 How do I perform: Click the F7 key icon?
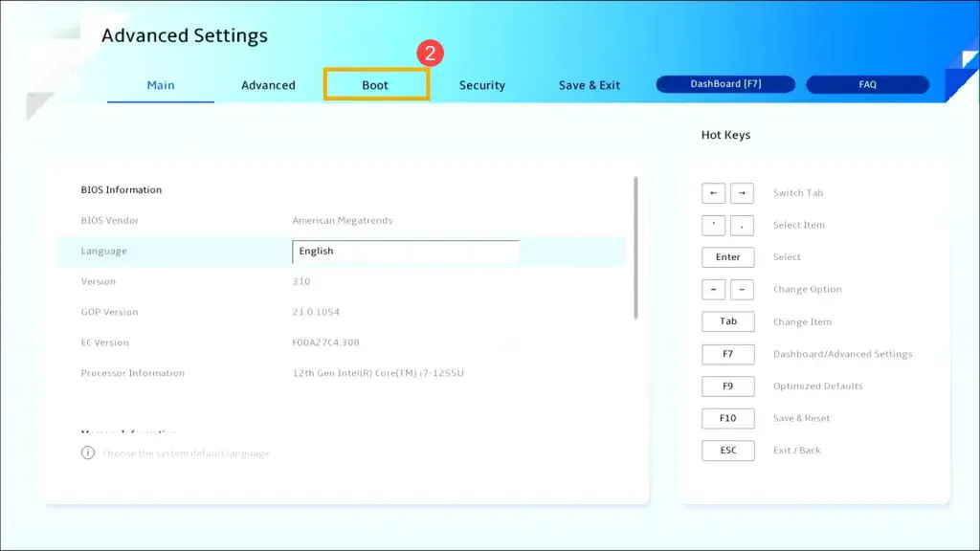(727, 354)
